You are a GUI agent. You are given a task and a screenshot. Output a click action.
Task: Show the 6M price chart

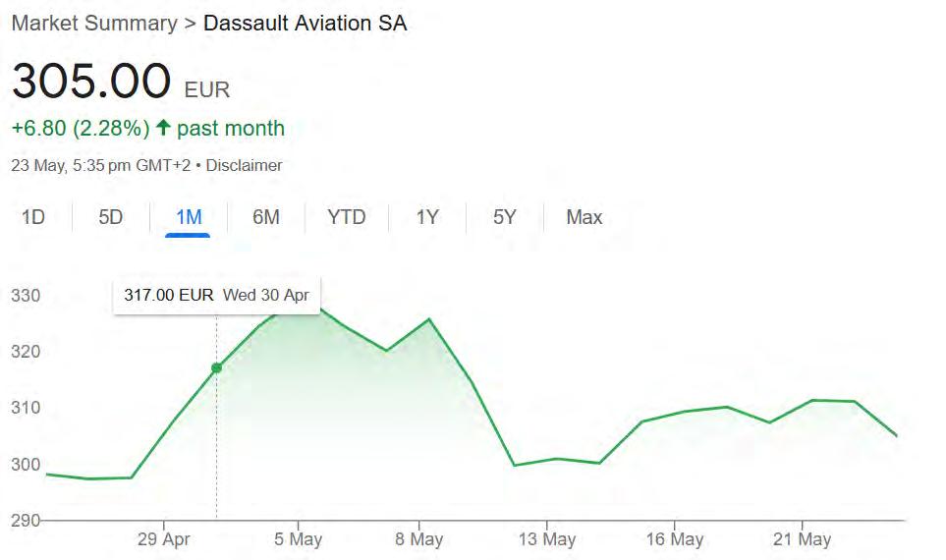point(266,217)
